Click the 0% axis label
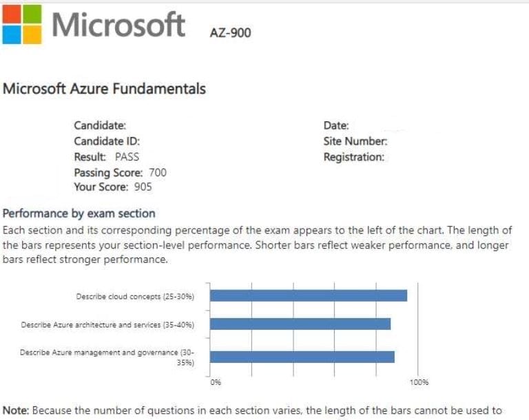This screenshot has width=529, height=420. (216, 381)
